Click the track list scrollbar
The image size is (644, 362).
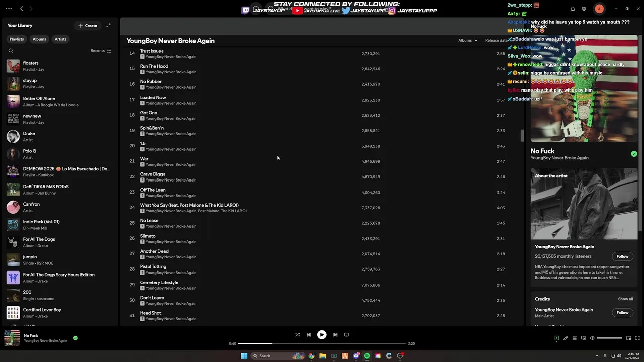coord(522,136)
